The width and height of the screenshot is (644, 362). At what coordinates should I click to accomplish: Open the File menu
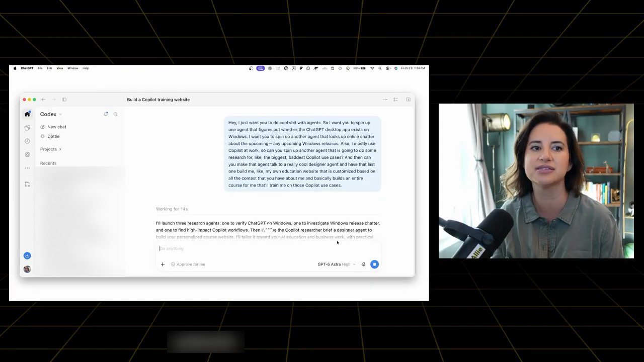point(40,68)
